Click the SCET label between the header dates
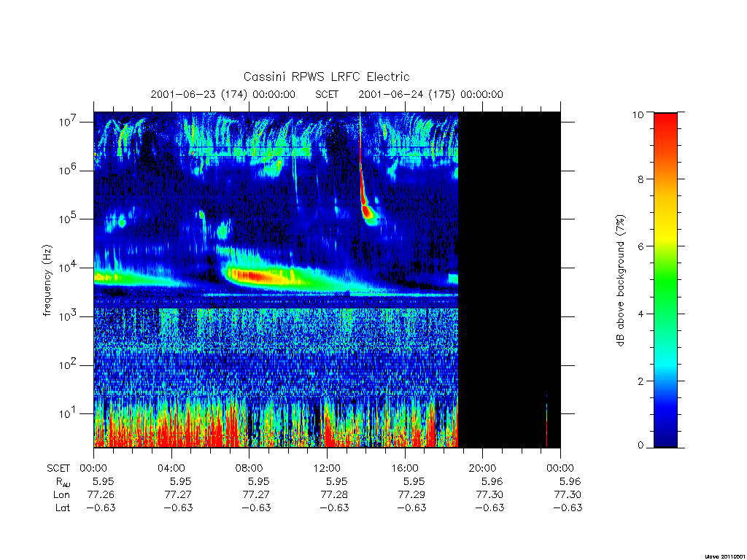The height and width of the screenshot is (560, 747). pyautogui.click(x=327, y=94)
